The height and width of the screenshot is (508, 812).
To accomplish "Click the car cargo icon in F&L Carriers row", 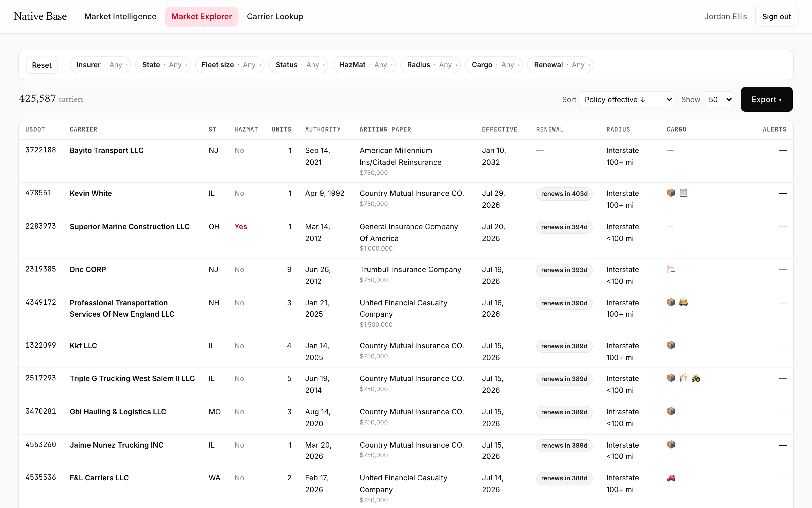I will 671,478.
